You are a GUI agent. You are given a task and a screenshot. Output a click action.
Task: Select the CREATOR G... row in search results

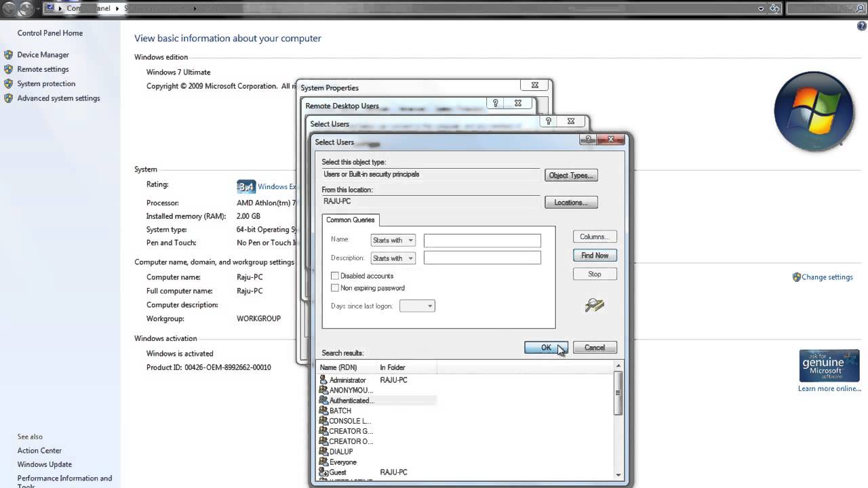pyautogui.click(x=378, y=431)
